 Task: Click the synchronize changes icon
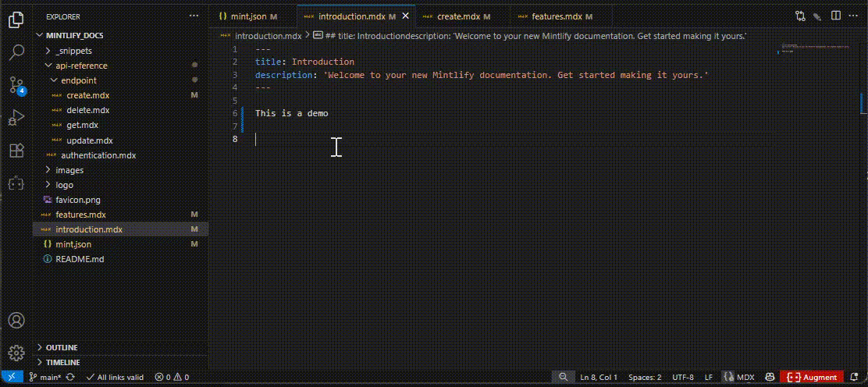[x=70, y=377]
